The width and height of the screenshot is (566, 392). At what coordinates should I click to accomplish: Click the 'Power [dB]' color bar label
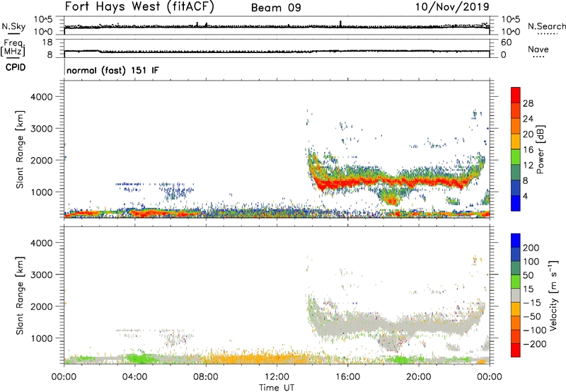pos(540,149)
